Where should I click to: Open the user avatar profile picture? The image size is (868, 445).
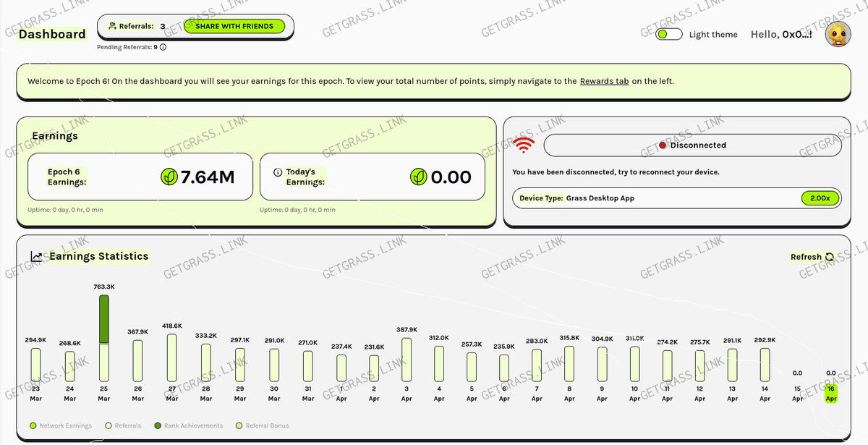[838, 34]
